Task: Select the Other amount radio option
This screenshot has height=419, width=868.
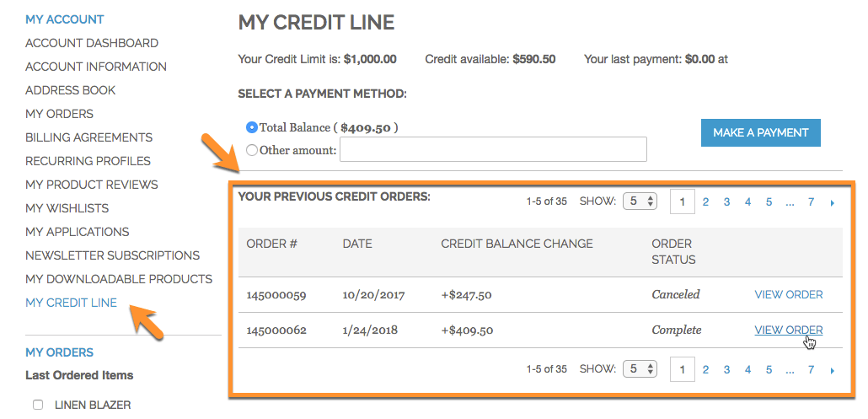Action: [x=251, y=150]
